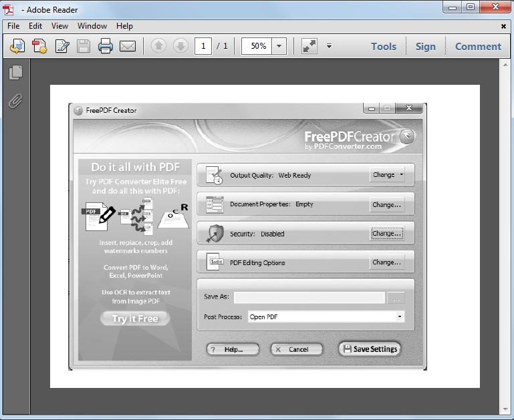Go to next page down arrow
Viewport: 514px width, 420px height.
[x=180, y=46]
